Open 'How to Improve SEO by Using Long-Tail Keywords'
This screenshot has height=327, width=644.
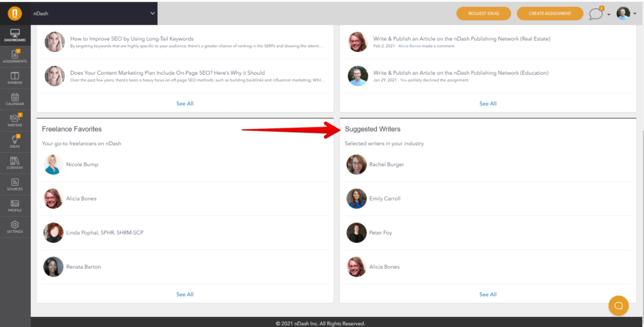pos(132,38)
